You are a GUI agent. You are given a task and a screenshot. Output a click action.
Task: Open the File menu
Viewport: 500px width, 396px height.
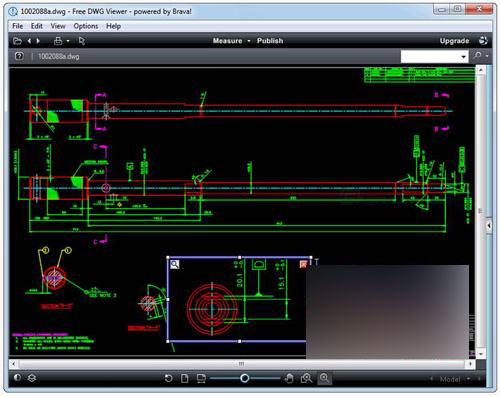18,26
